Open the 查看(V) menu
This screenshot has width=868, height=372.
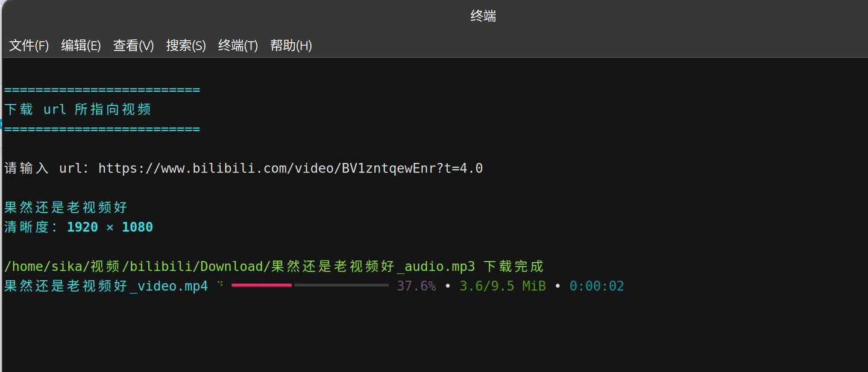[133, 45]
